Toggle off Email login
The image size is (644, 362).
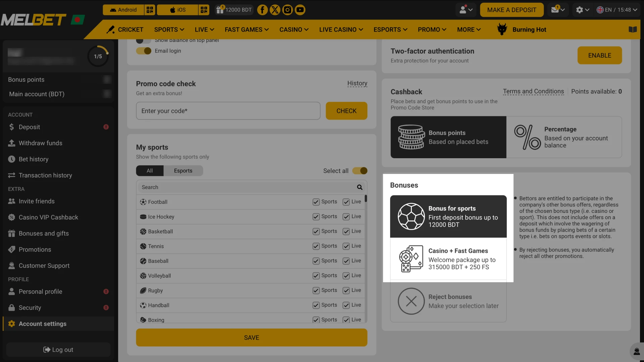[x=143, y=51]
